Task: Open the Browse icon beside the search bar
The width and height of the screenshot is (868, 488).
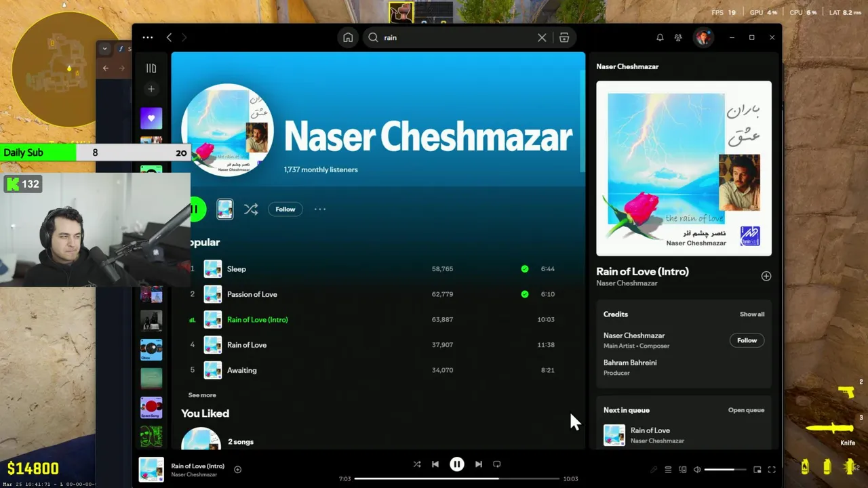Action: (x=564, y=37)
